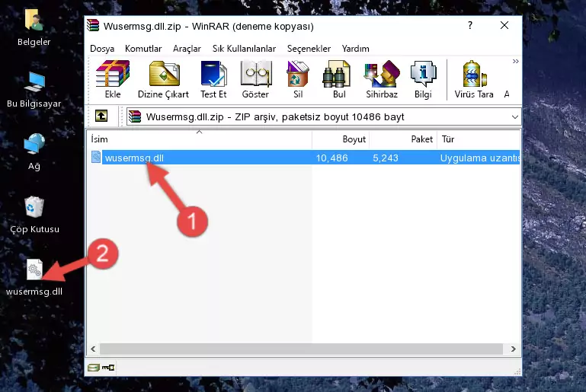Open the Dosya menu
The image size is (586, 392).
102,49
